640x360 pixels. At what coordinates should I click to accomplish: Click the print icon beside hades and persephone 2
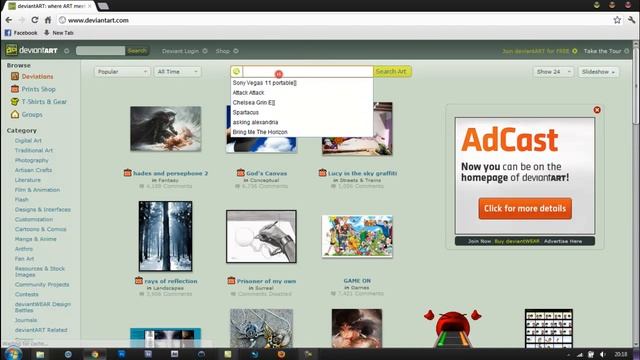tap(127, 173)
